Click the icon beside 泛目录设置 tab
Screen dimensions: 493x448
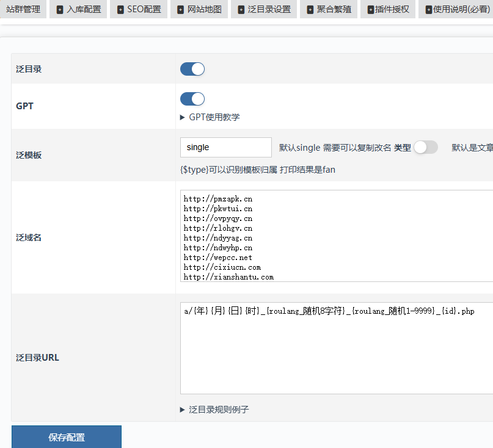coord(241,10)
